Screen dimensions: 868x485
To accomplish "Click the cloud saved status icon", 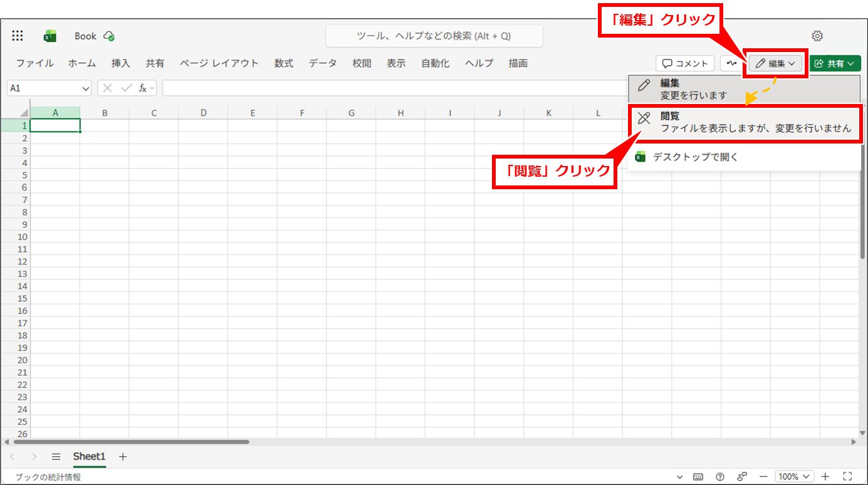I will (109, 36).
